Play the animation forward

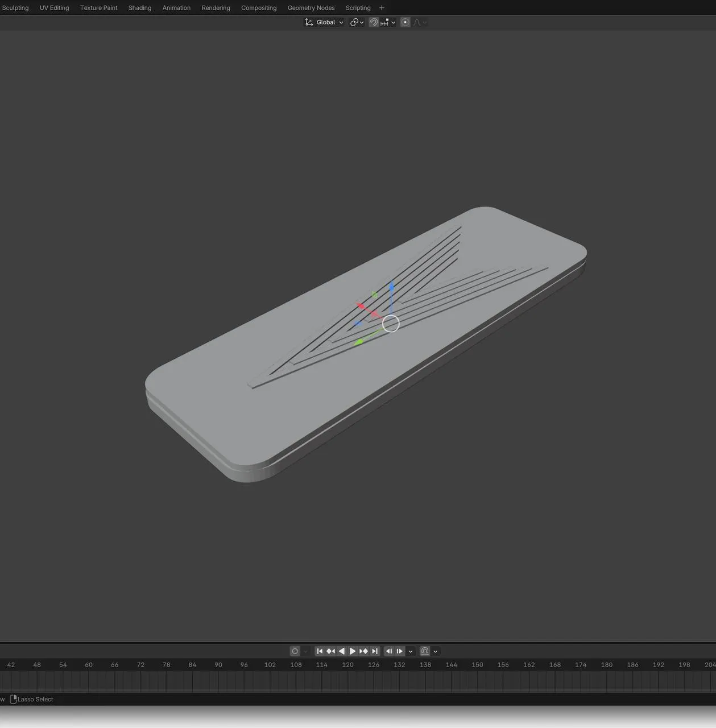(x=353, y=651)
